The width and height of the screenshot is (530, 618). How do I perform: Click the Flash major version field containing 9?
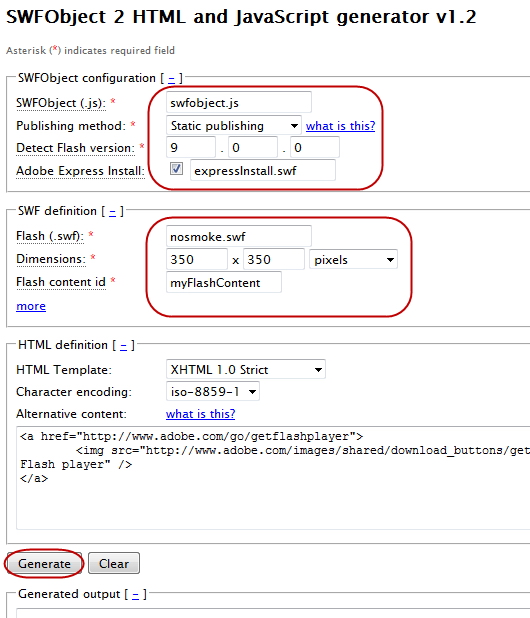pos(191,148)
